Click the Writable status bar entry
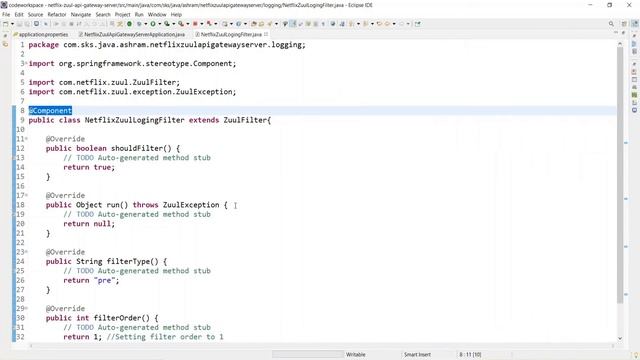640x360 pixels. (x=356, y=354)
